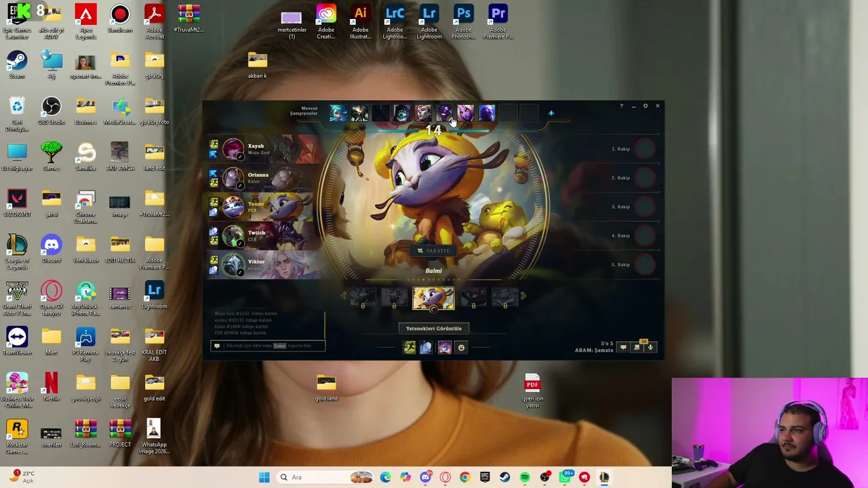Screen dimensions: 868x488
Task: Select the Adobe Illustrator desktop icon
Action: (x=360, y=22)
